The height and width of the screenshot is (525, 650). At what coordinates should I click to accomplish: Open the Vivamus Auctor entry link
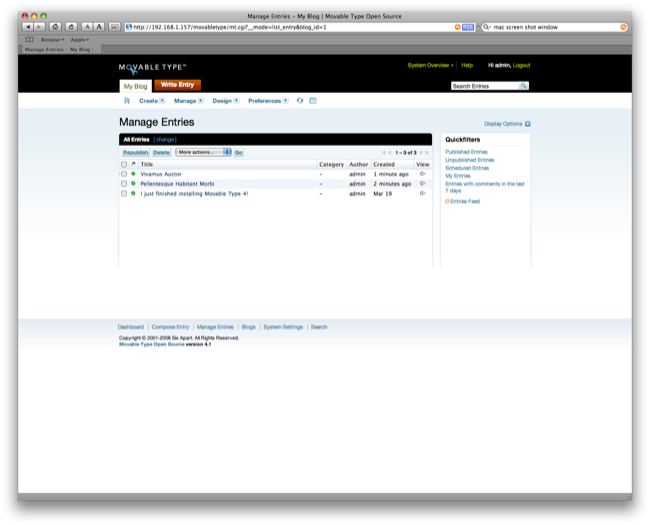(161, 174)
